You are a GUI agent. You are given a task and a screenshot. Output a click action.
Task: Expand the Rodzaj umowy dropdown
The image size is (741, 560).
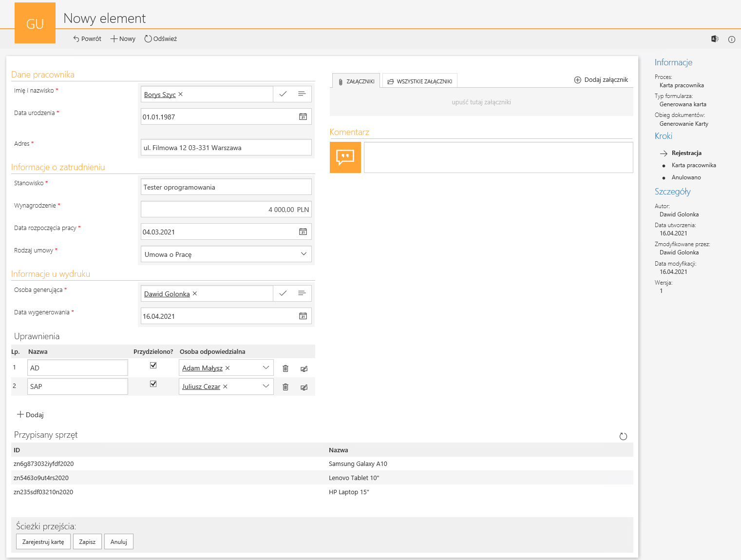click(304, 254)
